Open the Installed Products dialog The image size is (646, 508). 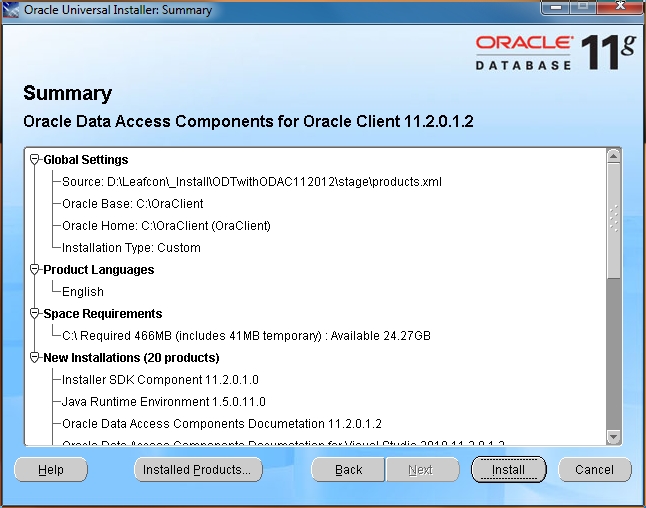coord(198,469)
